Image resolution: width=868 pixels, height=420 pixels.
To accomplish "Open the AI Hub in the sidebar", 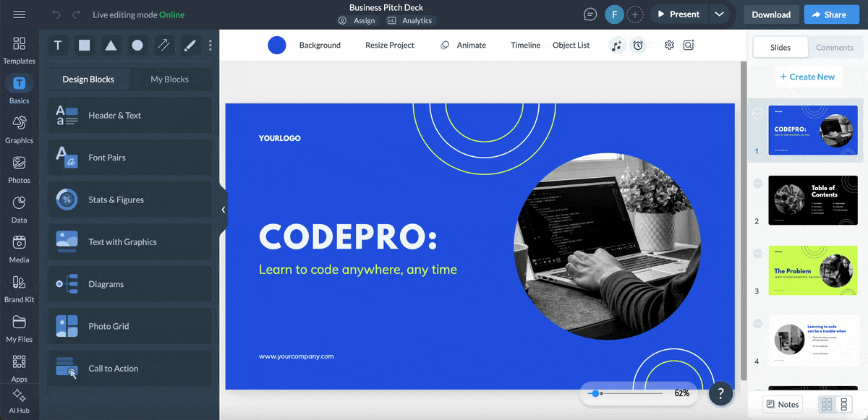I will (20, 400).
